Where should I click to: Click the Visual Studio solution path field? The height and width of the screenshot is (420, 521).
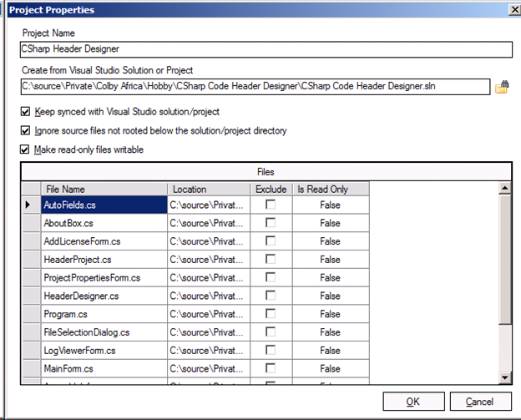255,86
